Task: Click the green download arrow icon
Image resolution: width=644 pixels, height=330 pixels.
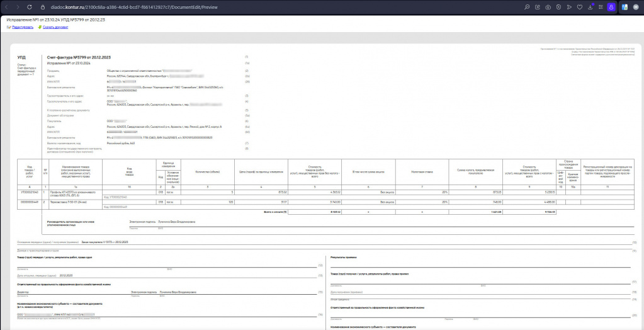Action: click(40, 27)
